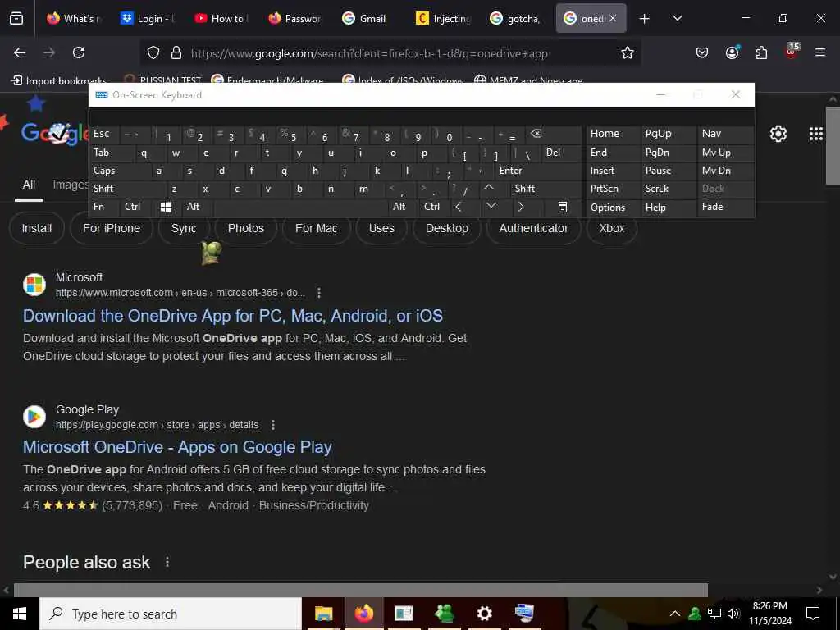Viewport: 840px width, 630px height.
Task: Show hidden system tray icons chevron
Action: pyautogui.click(x=675, y=614)
